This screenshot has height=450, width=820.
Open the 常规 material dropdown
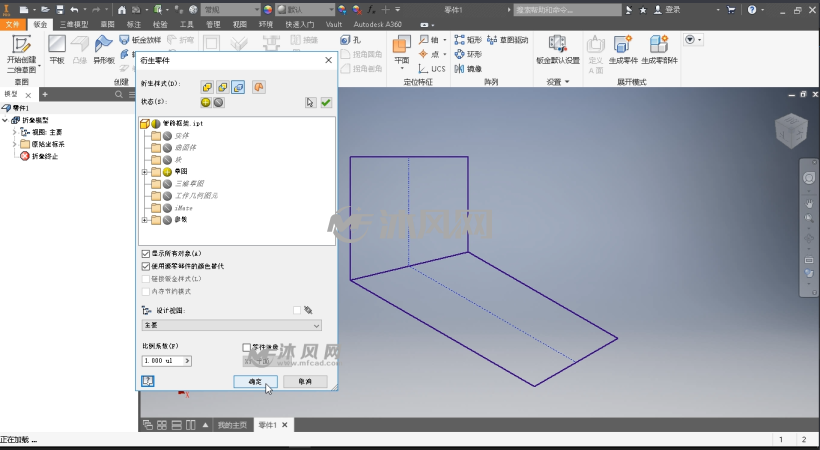point(231,9)
